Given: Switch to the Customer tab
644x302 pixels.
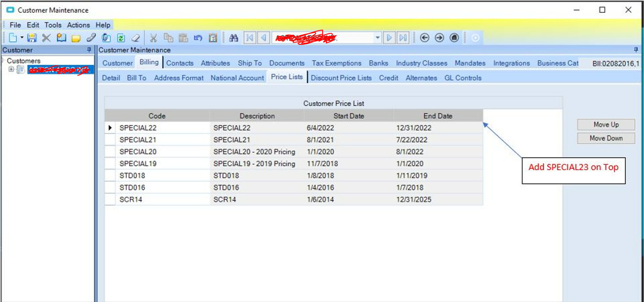Looking at the screenshot, I should (x=118, y=63).
